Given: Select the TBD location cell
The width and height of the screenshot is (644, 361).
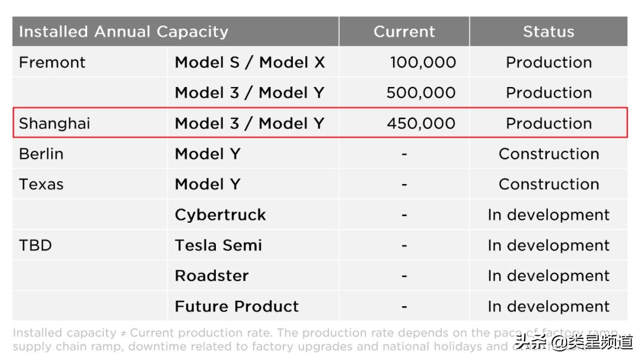Looking at the screenshot, I should click(x=35, y=245).
